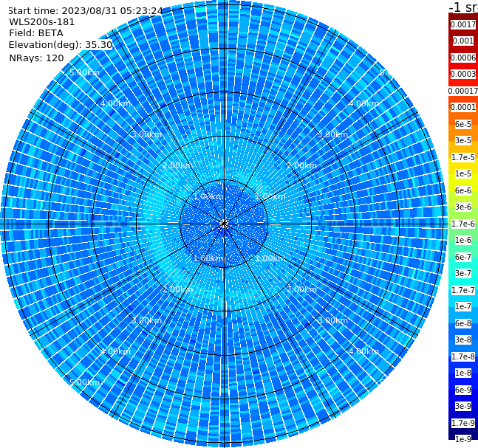The width and height of the screenshot is (478, 448).
Task: Select the 1.7e-6 colorbar tick
Action: click(463, 224)
